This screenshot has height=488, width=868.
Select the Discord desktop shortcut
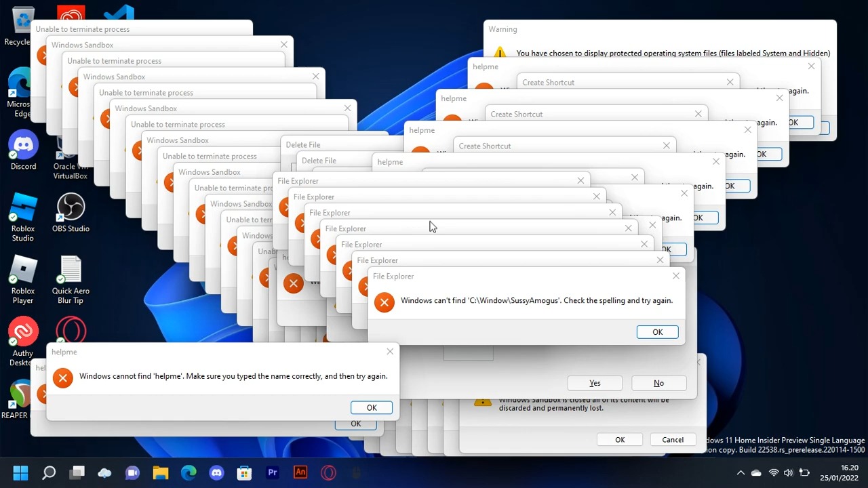point(23,150)
